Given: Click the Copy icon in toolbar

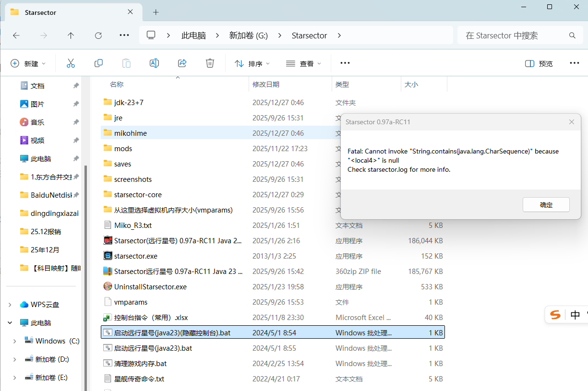Looking at the screenshot, I should pos(98,63).
